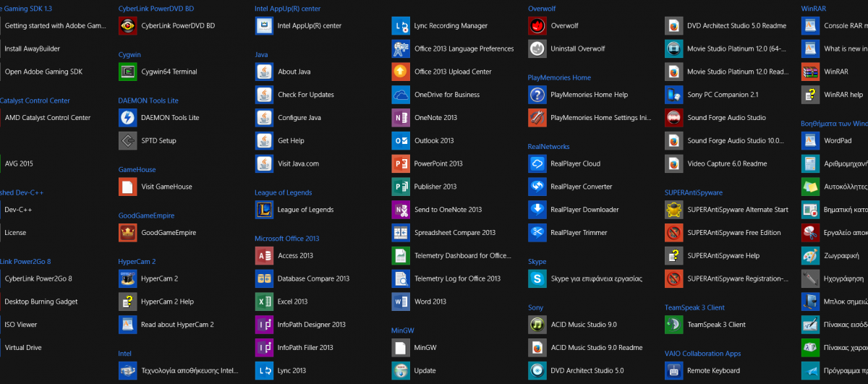Viewport: 868px width, 384px height.
Task: Select the Microsoft Office 2013 group header
Action: (x=286, y=239)
